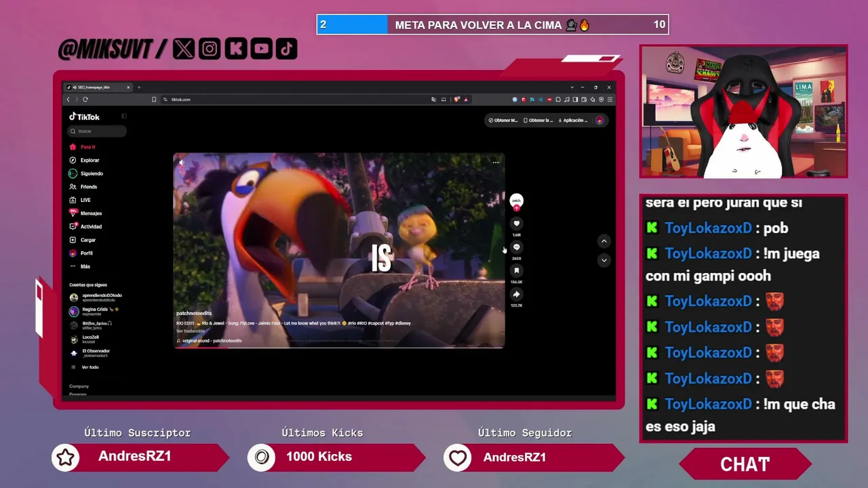Reload the TikTok page

(85, 100)
